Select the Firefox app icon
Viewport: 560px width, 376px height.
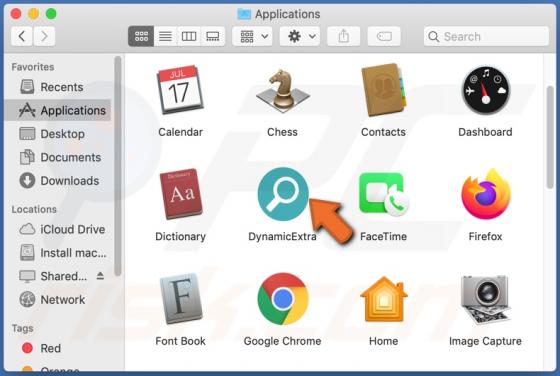click(x=485, y=194)
